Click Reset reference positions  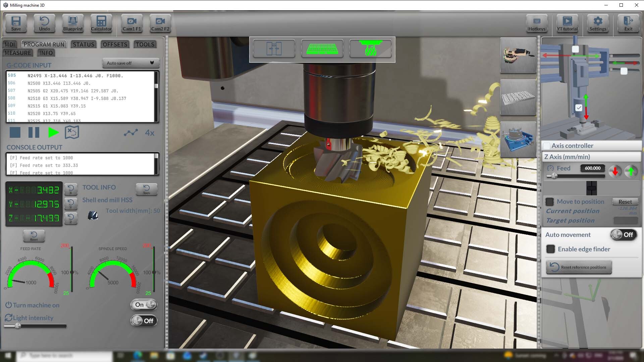click(578, 267)
